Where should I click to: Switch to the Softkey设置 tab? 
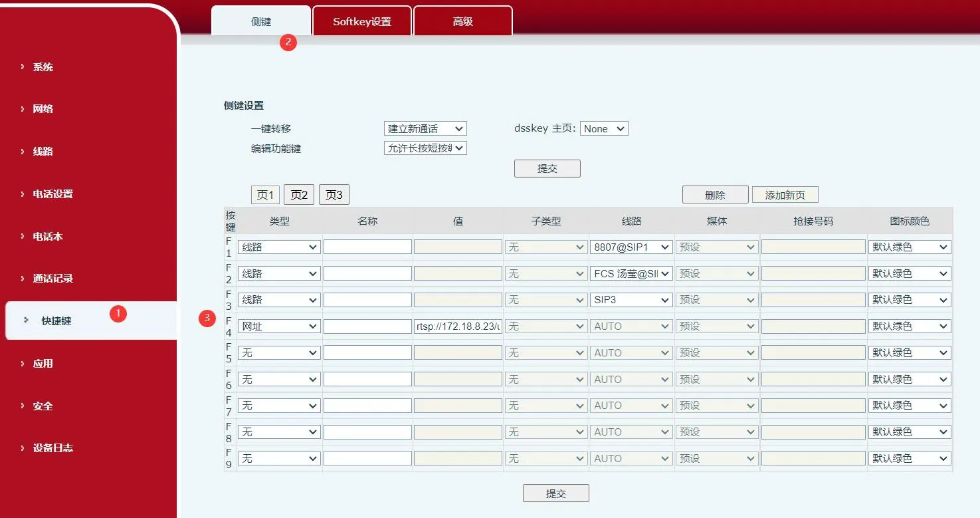click(361, 20)
